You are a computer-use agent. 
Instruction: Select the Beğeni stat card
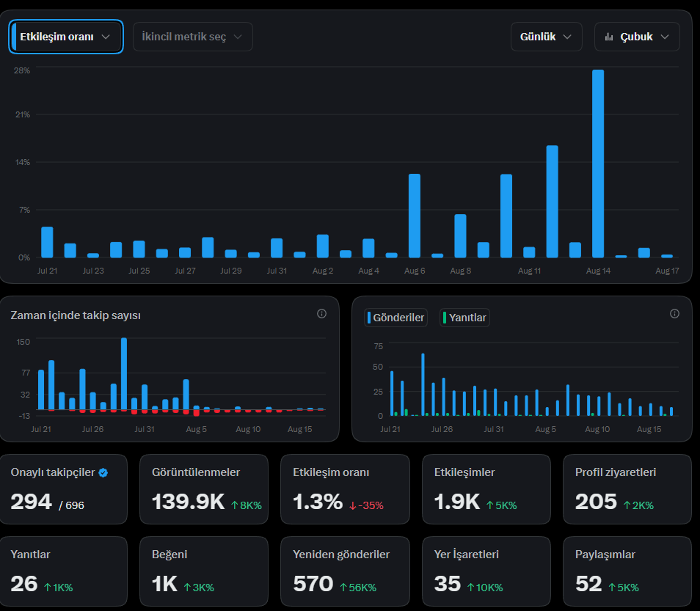tap(204, 571)
